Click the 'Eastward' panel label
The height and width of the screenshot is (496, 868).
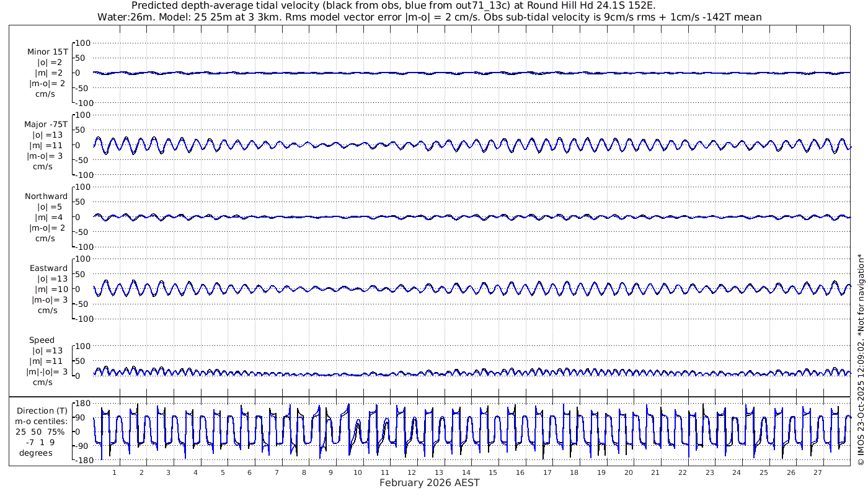click(x=49, y=268)
